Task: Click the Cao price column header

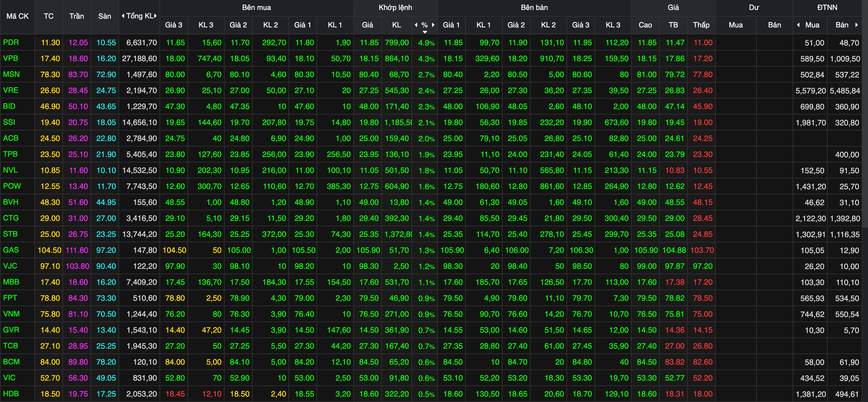Action: (645, 25)
